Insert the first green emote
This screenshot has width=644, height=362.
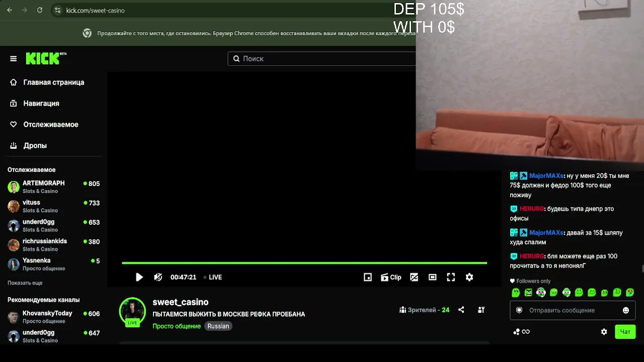tap(516, 293)
